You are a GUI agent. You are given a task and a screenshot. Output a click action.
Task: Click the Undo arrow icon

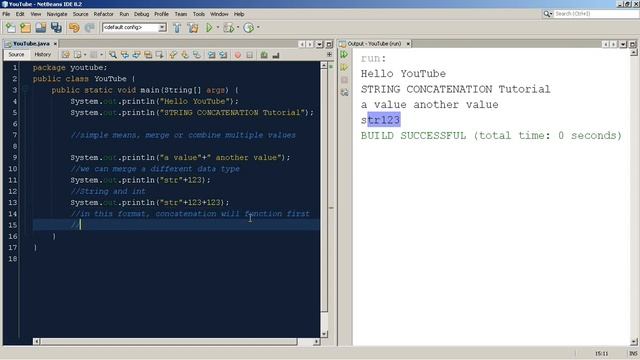coord(74,28)
